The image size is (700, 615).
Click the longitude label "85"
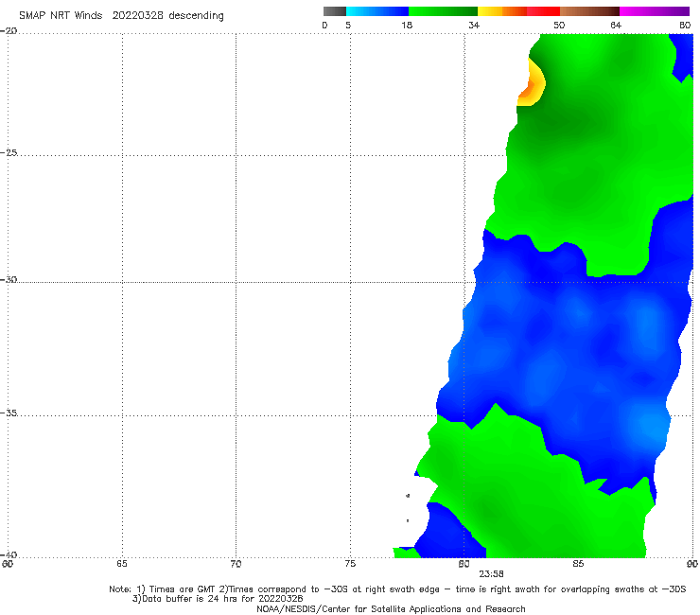coord(578,564)
